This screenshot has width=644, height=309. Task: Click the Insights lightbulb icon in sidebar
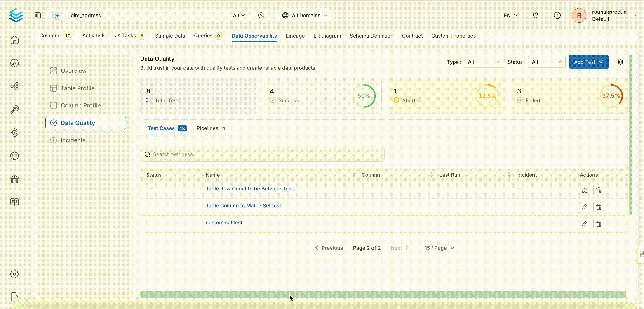(x=14, y=133)
